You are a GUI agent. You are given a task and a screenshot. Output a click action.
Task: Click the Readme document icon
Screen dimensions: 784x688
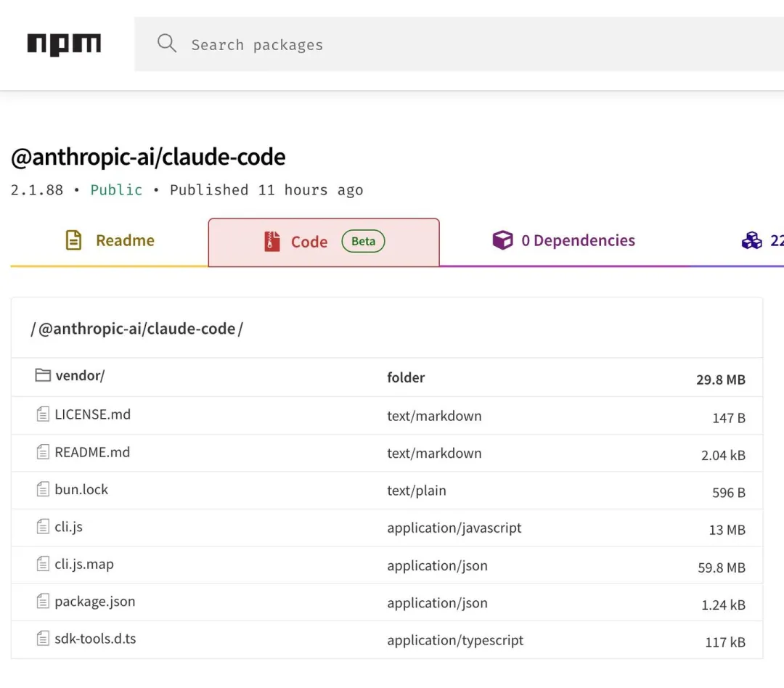(73, 240)
